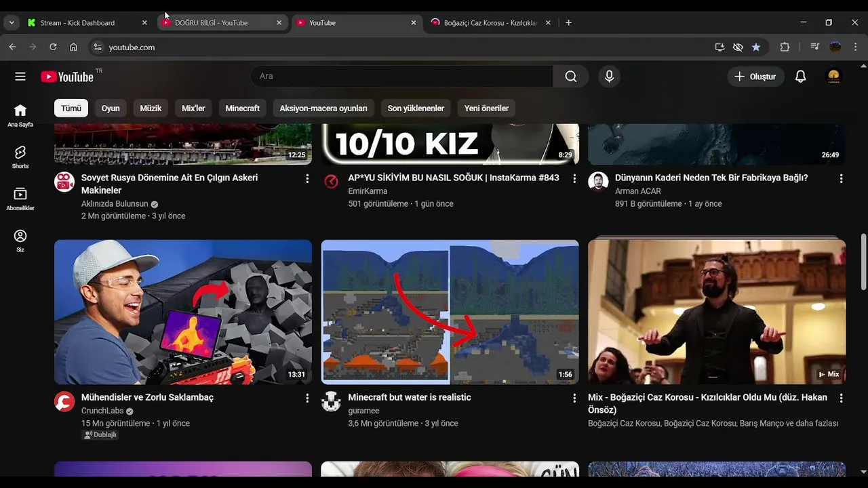Go back in browser history
Screen dimensions: 868x488
[x=12, y=47]
